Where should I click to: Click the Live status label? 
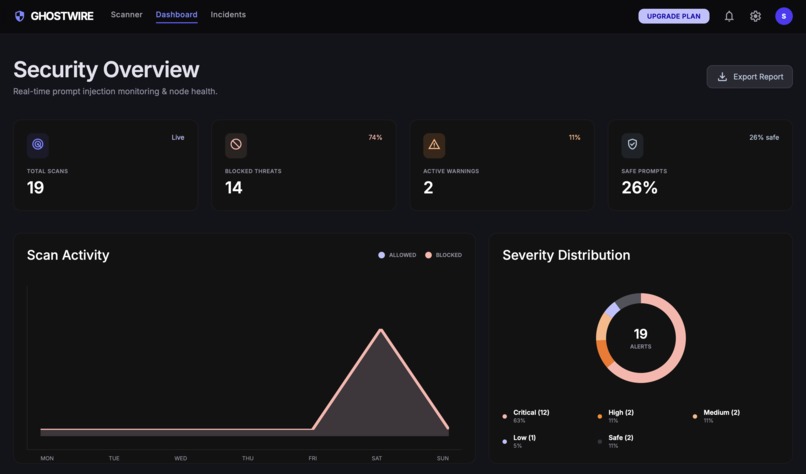point(178,137)
